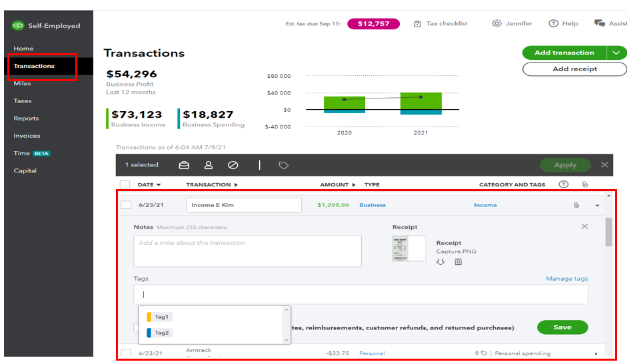
Task: Open Reports in sidebar
Action: click(26, 118)
